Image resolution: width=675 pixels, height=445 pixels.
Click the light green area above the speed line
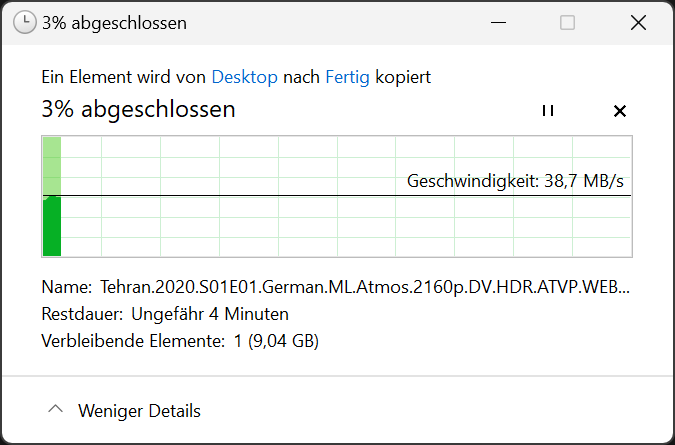click(x=52, y=166)
